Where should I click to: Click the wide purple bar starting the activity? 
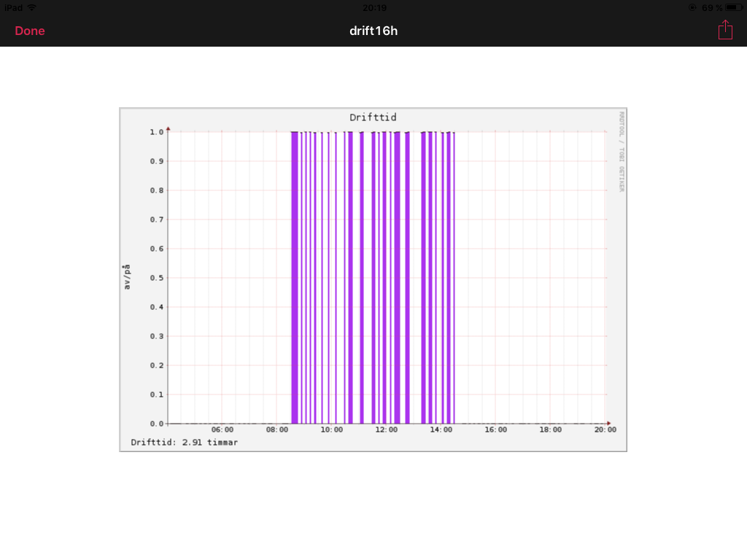[x=295, y=278]
